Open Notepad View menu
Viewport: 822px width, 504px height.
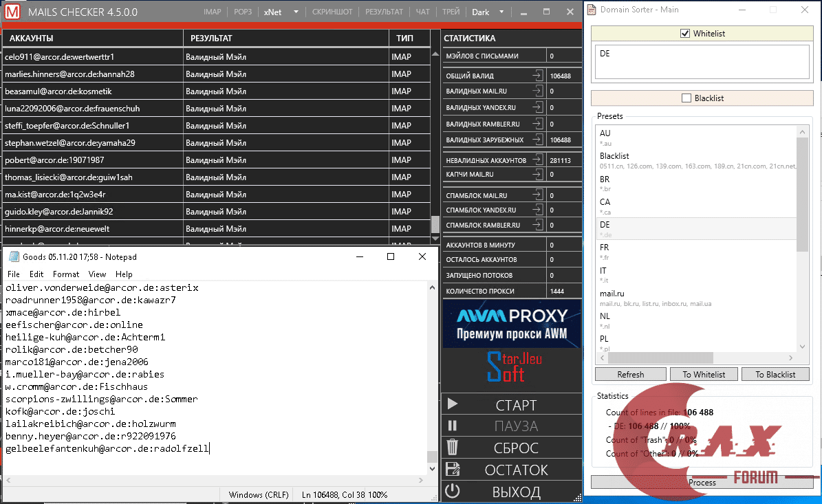97,274
